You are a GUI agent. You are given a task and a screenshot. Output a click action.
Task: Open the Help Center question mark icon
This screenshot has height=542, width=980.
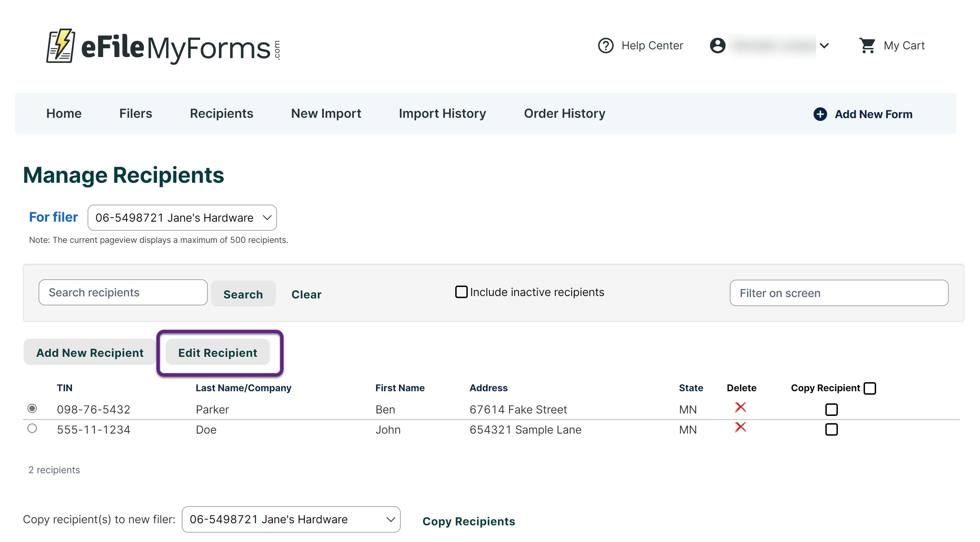pos(605,46)
